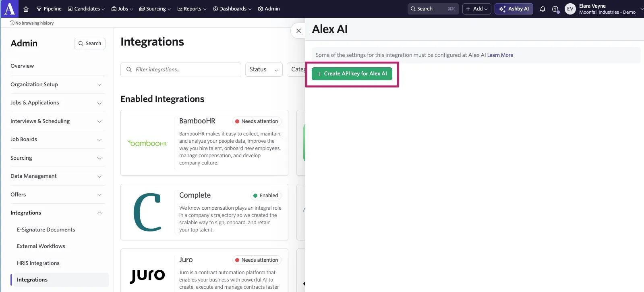The width and height of the screenshot is (644, 292).
Task: Open External Workflows
Action: 41,246
